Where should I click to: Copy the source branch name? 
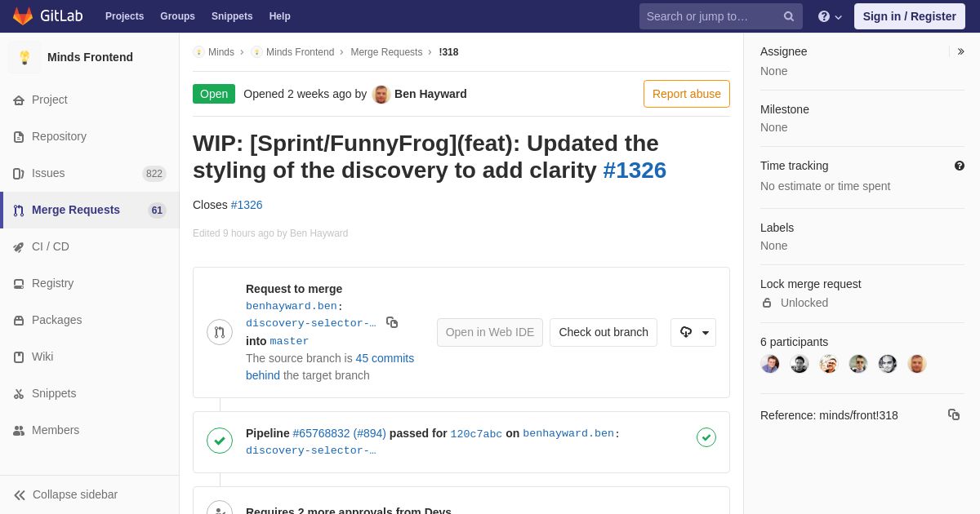click(392, 323)
